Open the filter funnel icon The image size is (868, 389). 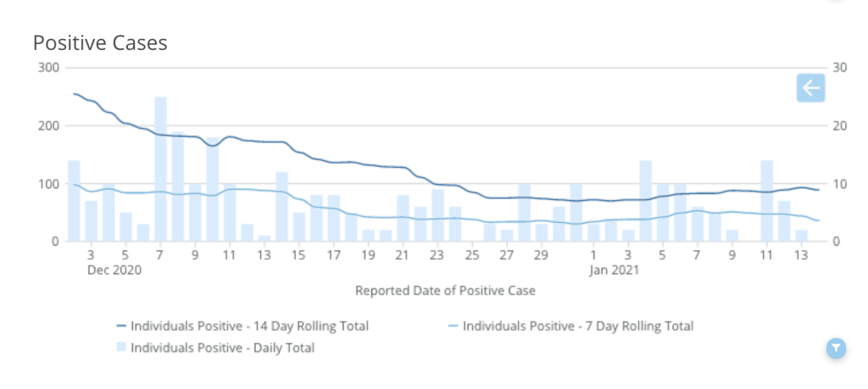(x=836, y=347)
